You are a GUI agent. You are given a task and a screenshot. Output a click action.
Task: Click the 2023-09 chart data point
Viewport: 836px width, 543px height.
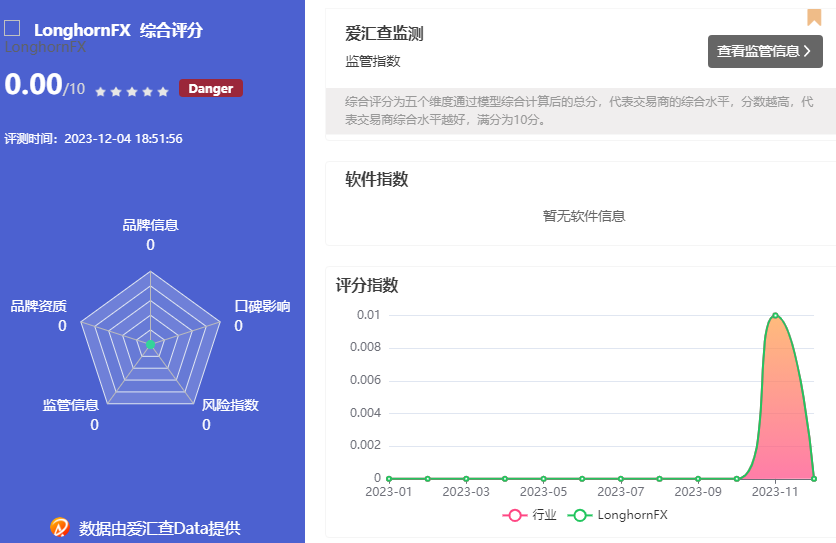pos(698,478)
